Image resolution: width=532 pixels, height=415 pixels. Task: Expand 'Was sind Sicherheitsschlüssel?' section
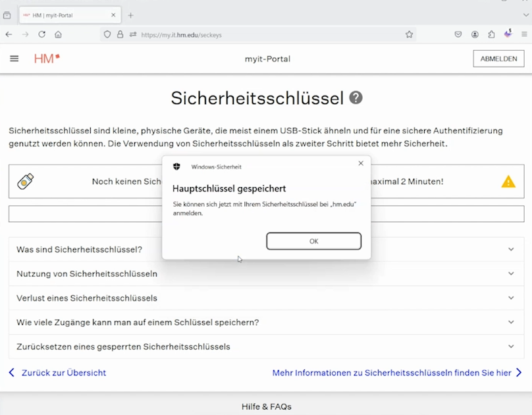(x=79, y=250)
